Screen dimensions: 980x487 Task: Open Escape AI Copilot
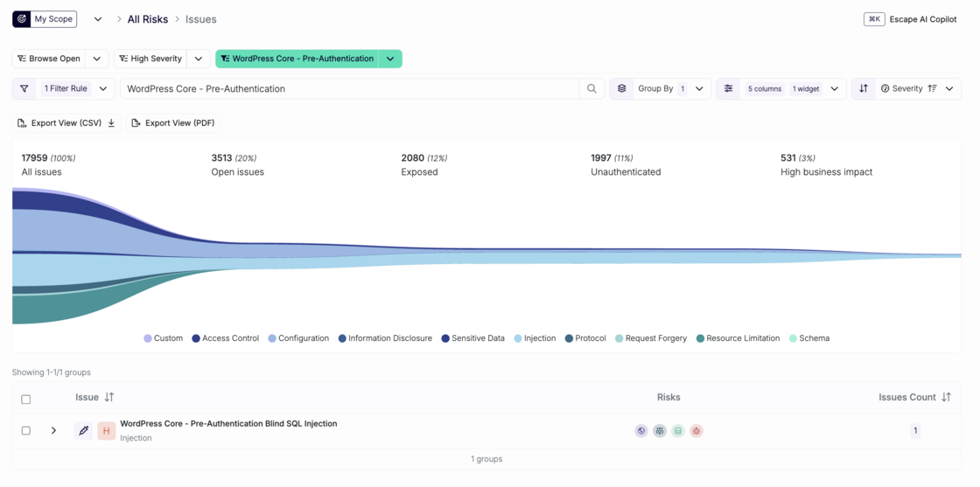(x=923, y=19)
